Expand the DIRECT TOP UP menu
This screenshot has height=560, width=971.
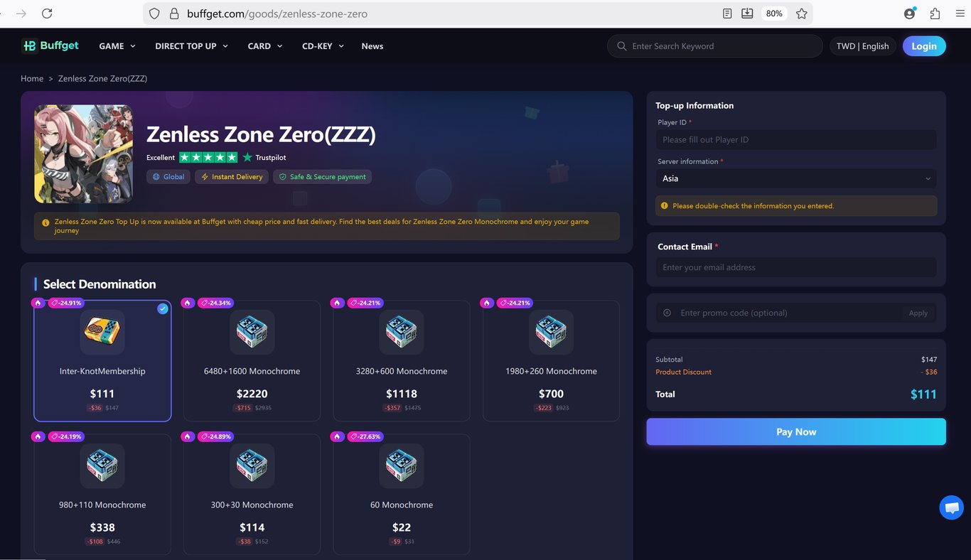tap(192, 46)
